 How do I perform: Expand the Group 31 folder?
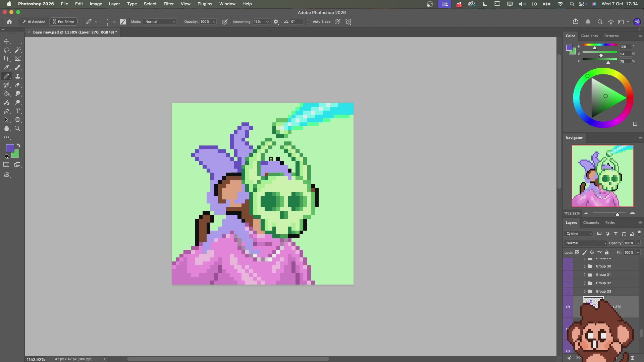585,275
